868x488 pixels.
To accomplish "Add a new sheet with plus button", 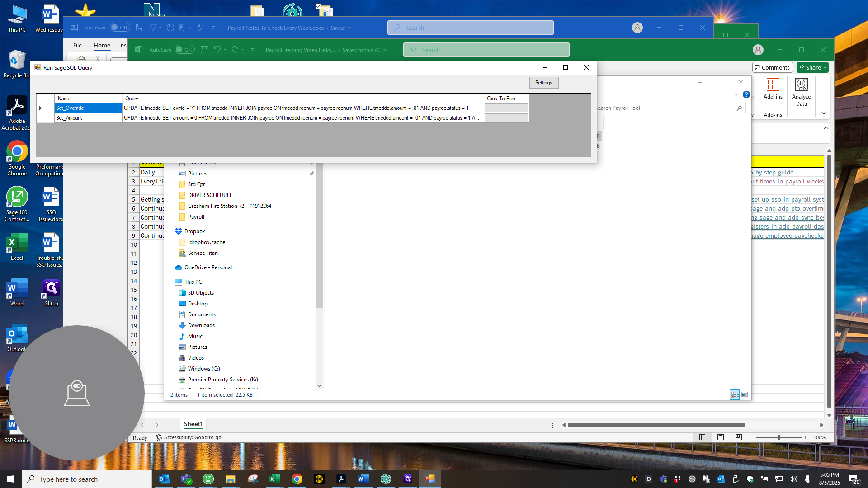I will (230, 425).
